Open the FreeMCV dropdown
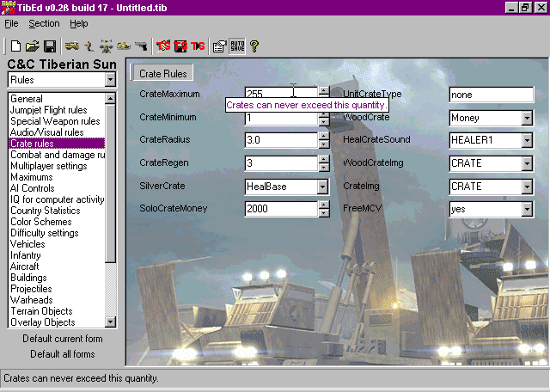This screenshot has height=392, width=550. pos(526,209)
